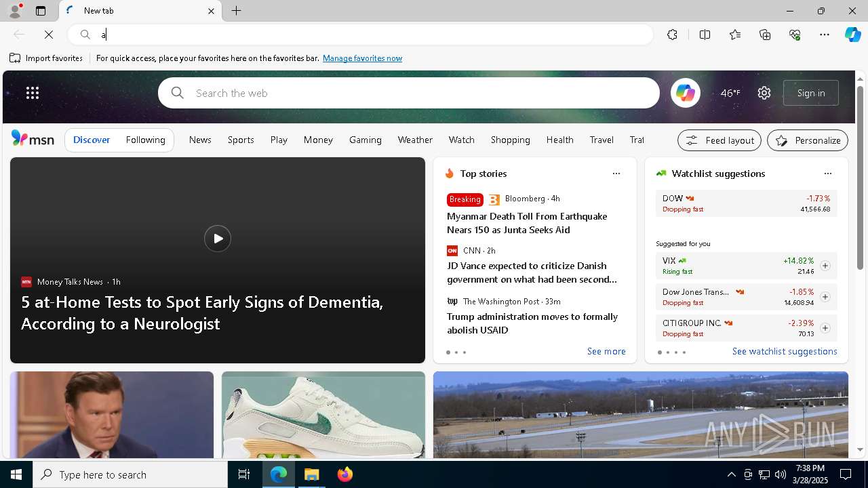Open the Windows Start menu
Screen dimensions: 868x488
(16, 474)
